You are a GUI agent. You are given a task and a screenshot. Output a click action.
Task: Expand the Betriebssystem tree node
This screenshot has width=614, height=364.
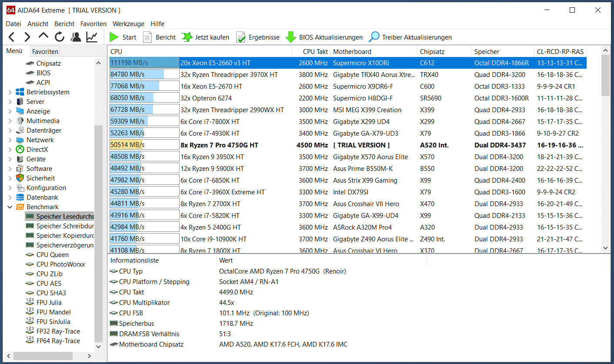point(10,92)
